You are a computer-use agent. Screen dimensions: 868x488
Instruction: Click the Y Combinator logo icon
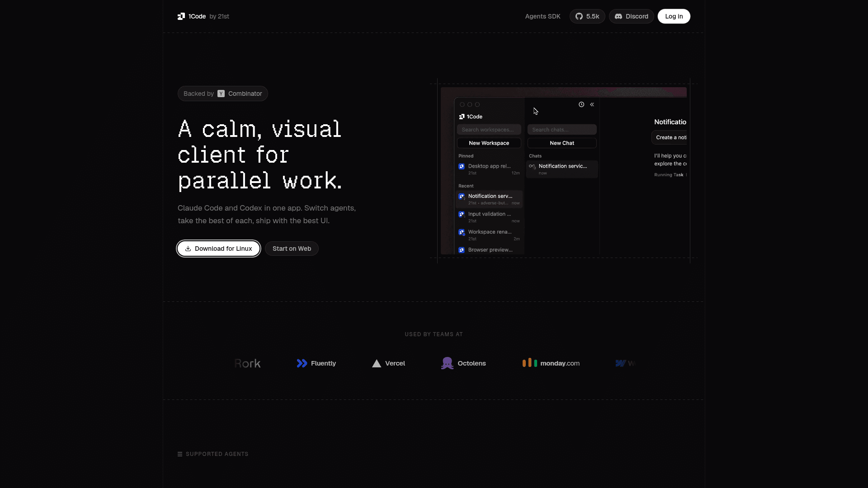pos(221,94)
